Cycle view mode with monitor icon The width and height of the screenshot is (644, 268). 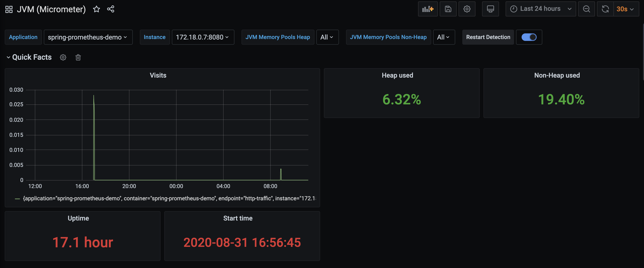coord(490,9)
